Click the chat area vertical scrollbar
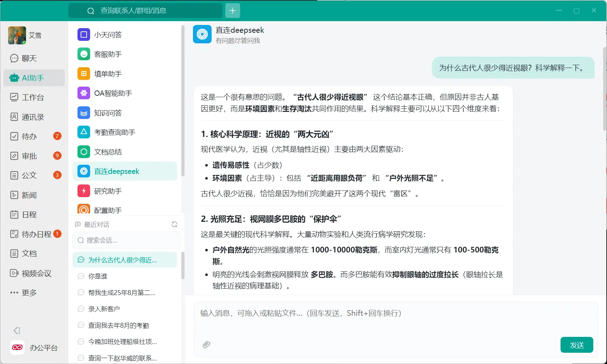Image resolution: width=607 pixels, height=364 pixels. 605,89
